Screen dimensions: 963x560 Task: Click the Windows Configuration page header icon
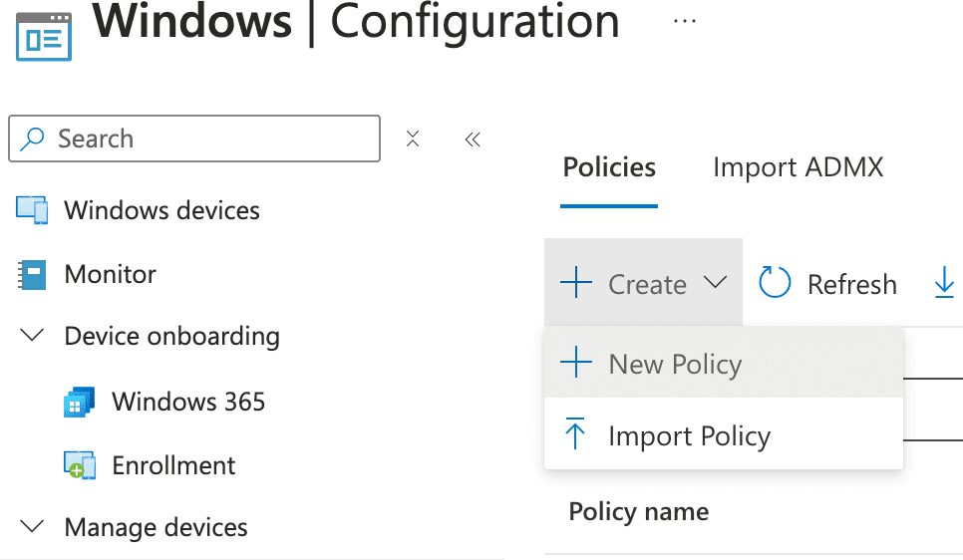tap(44, 36)
